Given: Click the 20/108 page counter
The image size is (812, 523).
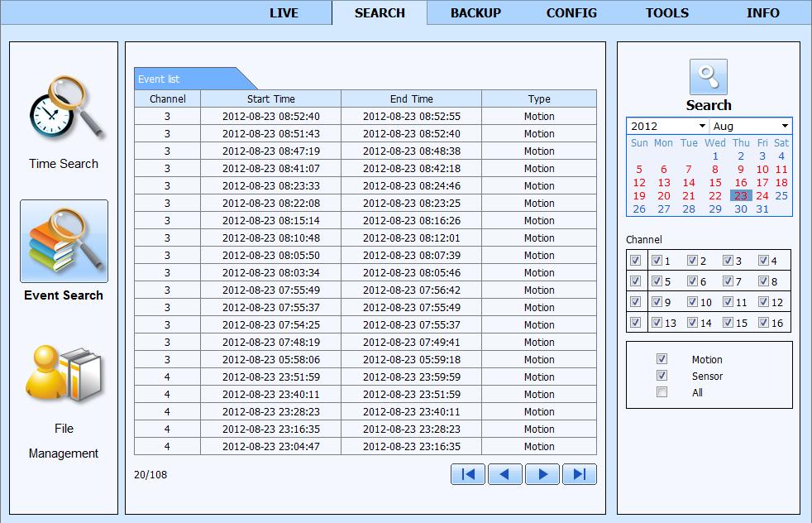Looking at the screenshot, I should coord(150,474).
